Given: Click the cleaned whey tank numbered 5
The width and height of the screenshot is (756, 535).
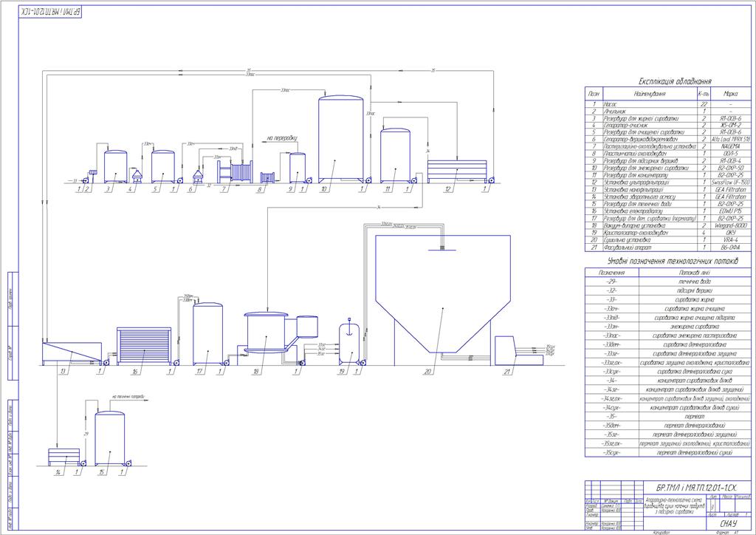Looking at the screenshot, I should coord(163,167).
